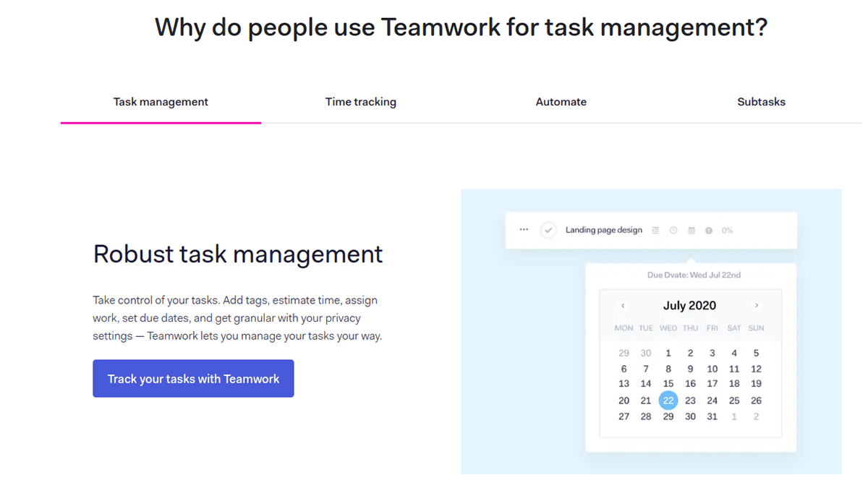This screenshot has height=488, width=868.
Task: Select the Task management tab
Action: 161,102
